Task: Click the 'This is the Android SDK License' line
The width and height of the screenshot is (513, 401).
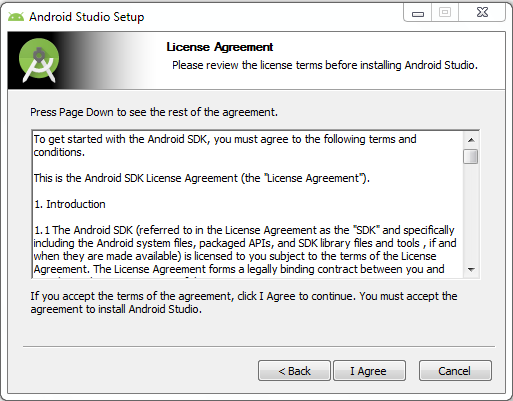Action: (202, 178)
